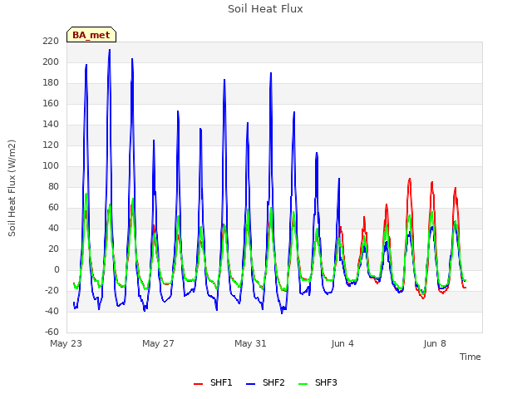Click the 120 y-axis tick label
Screen dimensions: 532x399
pyautogui.click(x=51, y=145)
